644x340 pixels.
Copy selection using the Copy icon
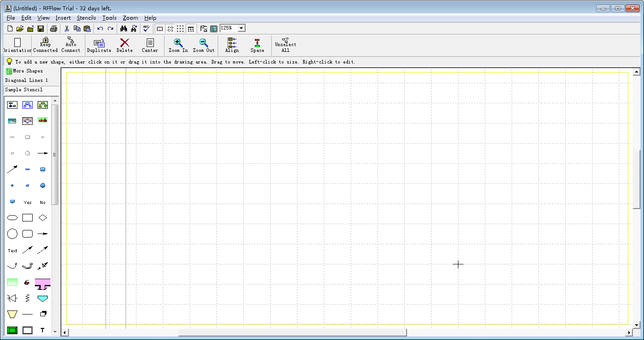coord(77,29)
